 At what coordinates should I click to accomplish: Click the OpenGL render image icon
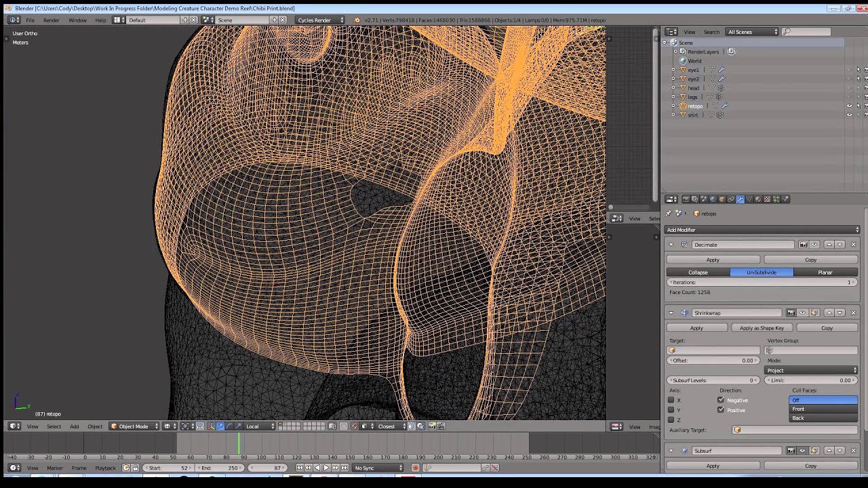431,426
